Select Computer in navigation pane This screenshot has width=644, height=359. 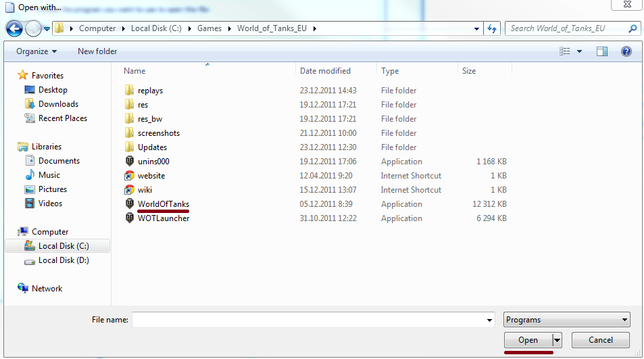pyautogui.click(x=50, y=232)
